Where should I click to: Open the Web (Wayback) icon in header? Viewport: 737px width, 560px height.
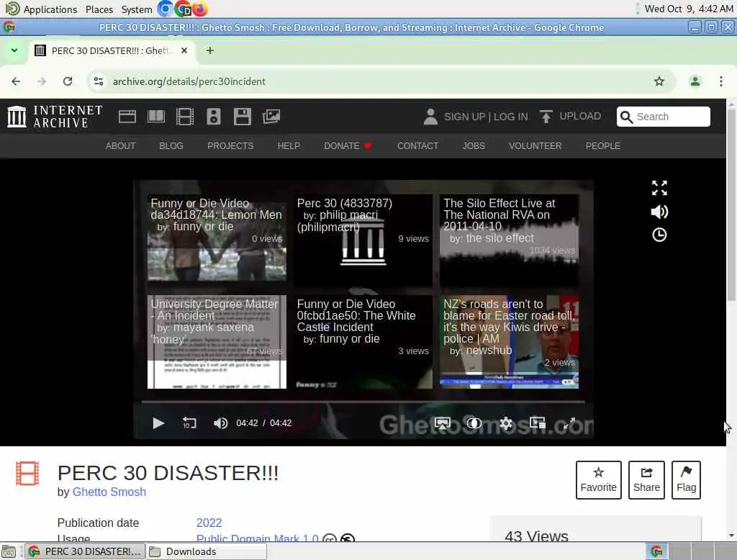(x=127, y=117)
